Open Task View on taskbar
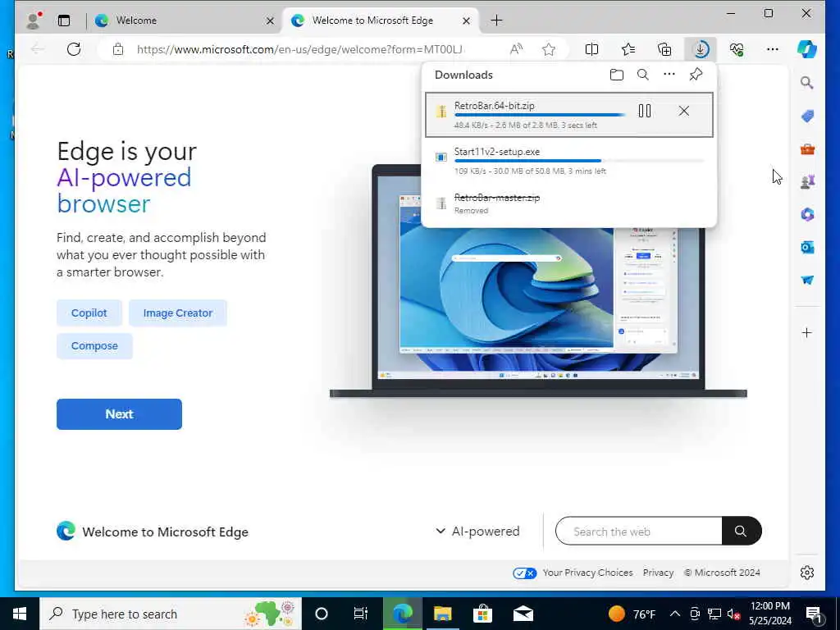840x630 pixels. tap(361, 614)
